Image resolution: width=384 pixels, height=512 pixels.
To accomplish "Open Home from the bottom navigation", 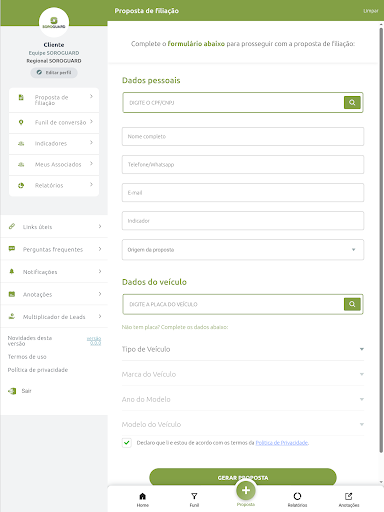I will [143, 500].
